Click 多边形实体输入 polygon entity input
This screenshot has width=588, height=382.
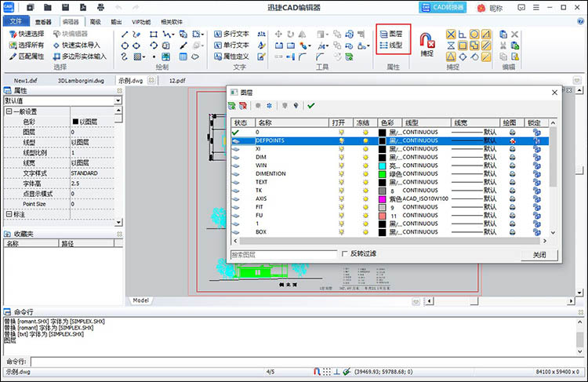coord(79,56)
